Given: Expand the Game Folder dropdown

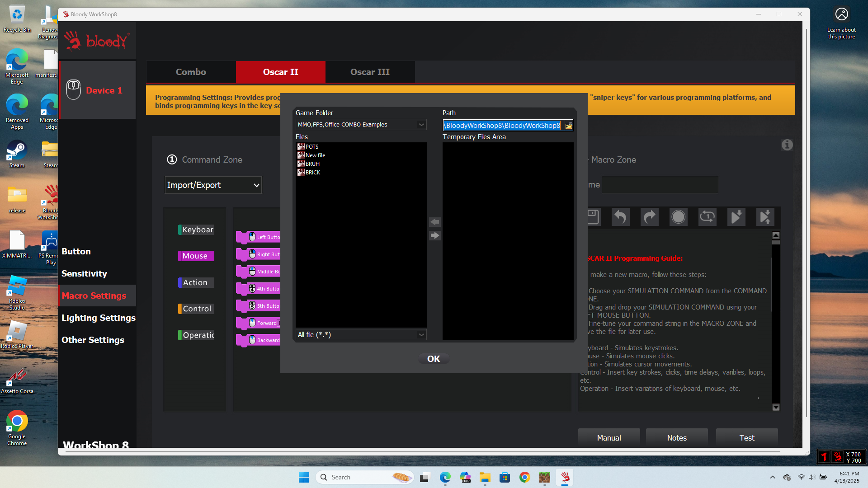Looking at the screenshot, I should pyautogui.click(x=421, y=125).
